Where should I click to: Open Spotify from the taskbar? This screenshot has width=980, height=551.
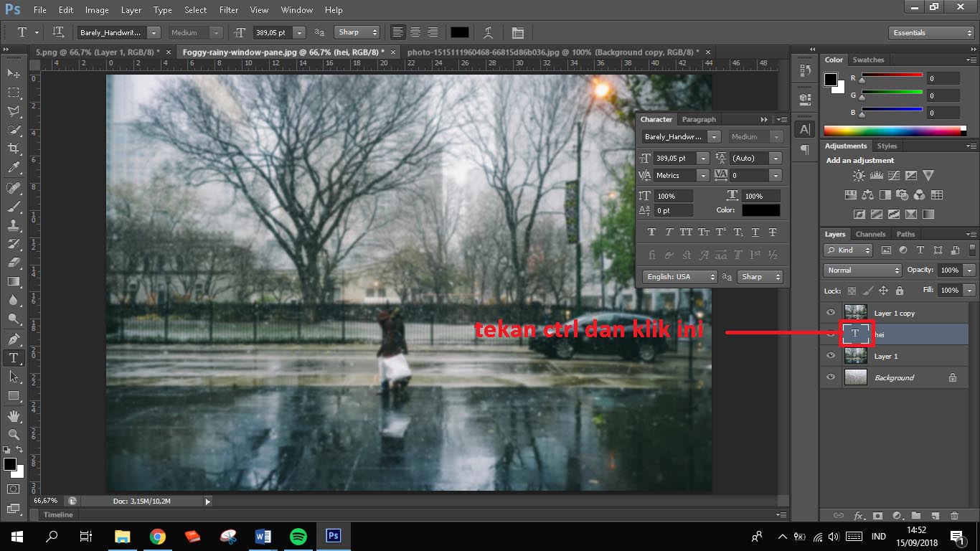coord(298,536)
